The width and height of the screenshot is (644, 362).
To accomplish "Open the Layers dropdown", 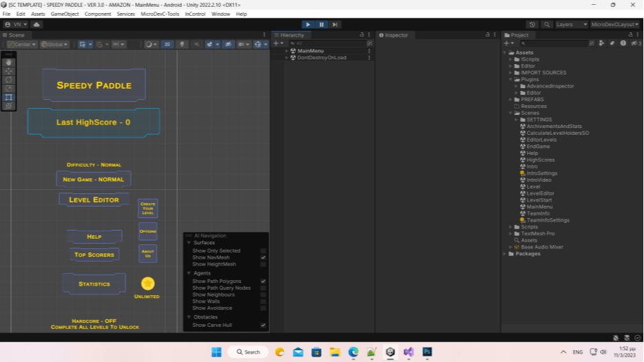I will tap(572, 24).
